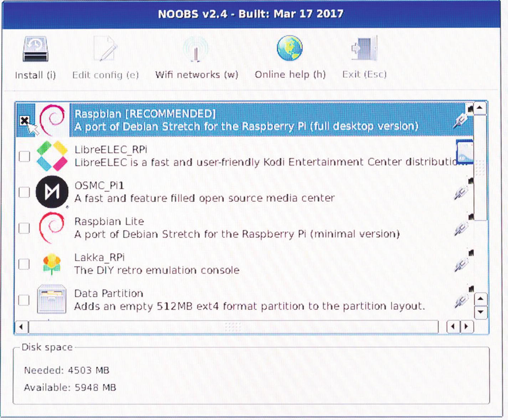508x420 pixels.
Task: Check the Lakka_RPi checkbox
Action: 24,264
